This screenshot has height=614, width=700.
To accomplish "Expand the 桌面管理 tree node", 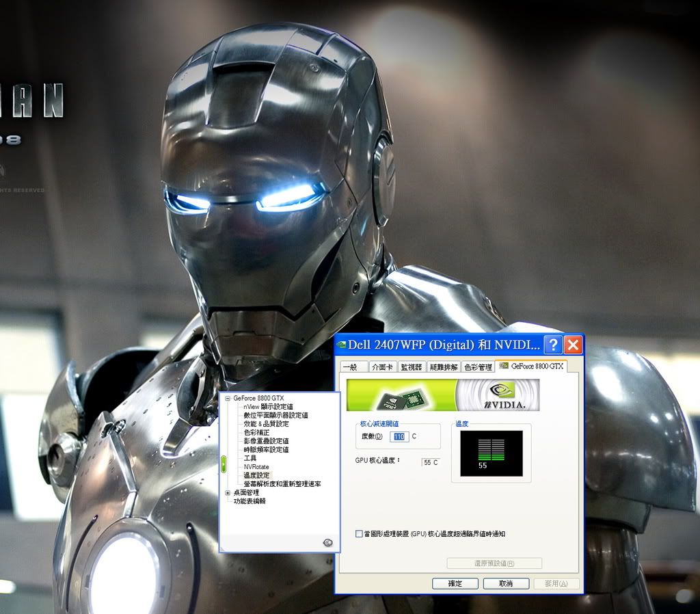I will click(228, 492).
